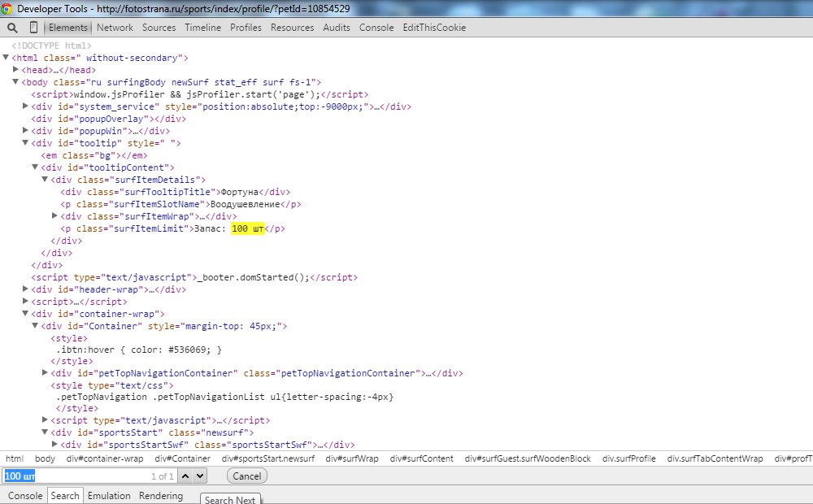Select div#surfWrap breadcrumb
813x504 pixels.
352,458
